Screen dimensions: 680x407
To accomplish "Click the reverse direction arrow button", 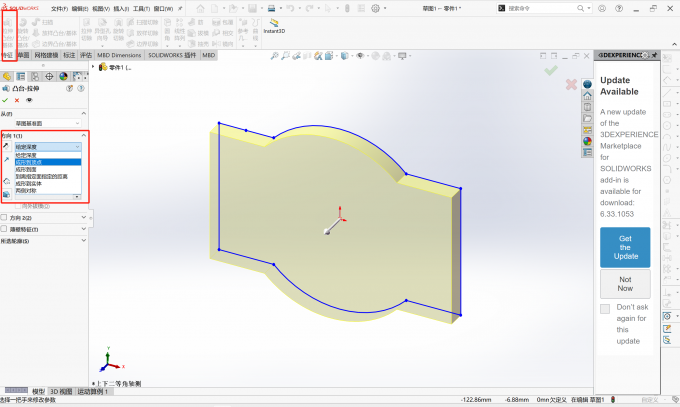I will click(x=6, y=146).
